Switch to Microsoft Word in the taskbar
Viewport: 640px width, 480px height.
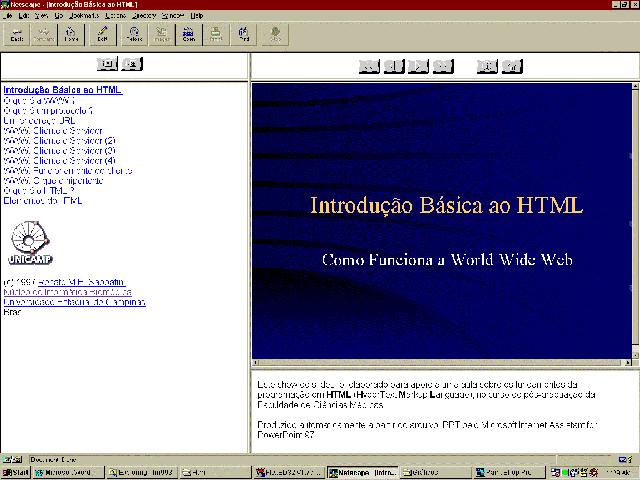tap(67, 473)
